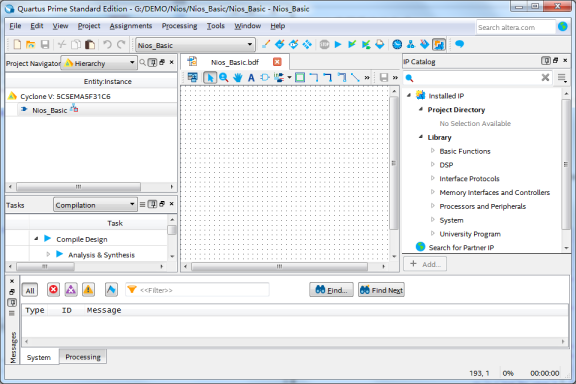Image resolution: width=576 pixels, height=384 pixels.
Task: Close the Nios_Basic.bdf tab
Action: tap(277, 62)
